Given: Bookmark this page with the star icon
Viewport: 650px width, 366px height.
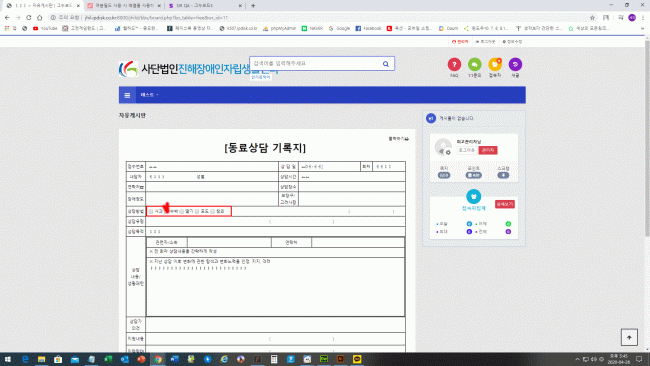Looking at the screenshot, I should (592, 17).
